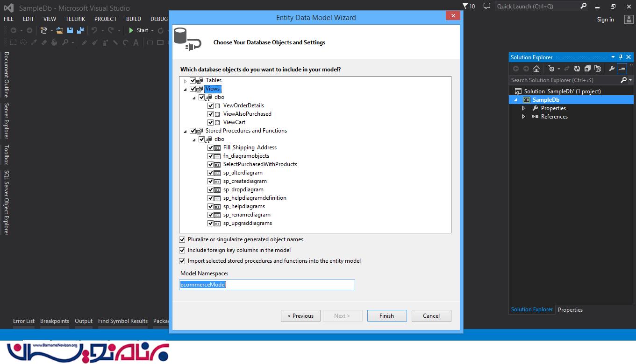Go back with the Previous button
Viewport: 636px width, 364px height.
(x=300, y=316)
